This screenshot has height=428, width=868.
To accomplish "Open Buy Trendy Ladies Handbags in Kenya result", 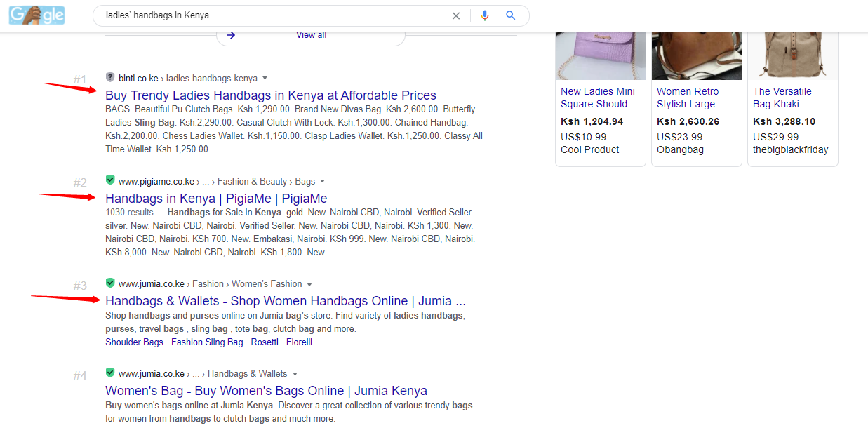I will tap(271, 95).
